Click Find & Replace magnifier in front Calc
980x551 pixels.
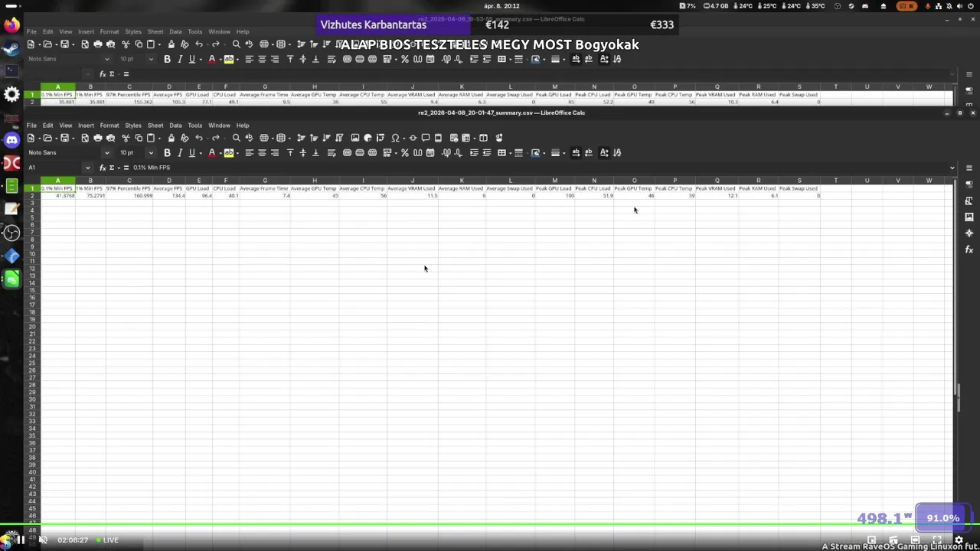(236, 138)
